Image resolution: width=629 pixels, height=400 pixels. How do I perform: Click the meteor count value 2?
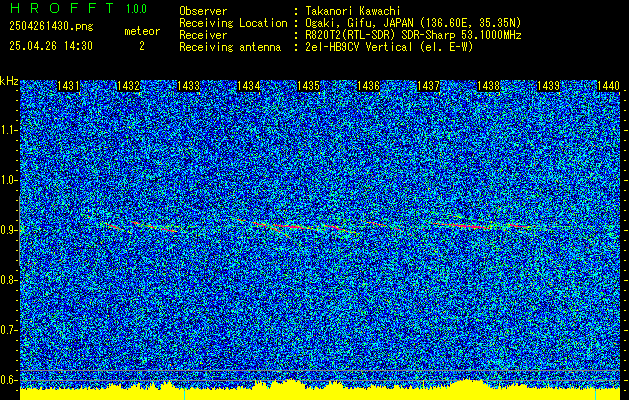pos(142,46)
